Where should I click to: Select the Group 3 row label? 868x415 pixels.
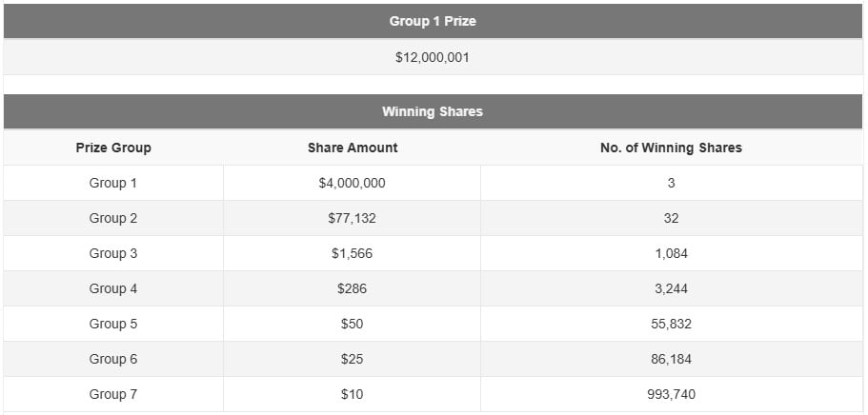click(113, 253)
